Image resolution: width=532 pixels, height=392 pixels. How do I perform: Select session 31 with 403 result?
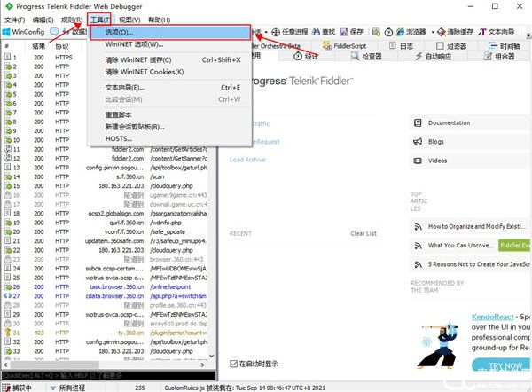pyautogui.click(x=106, y=333)
